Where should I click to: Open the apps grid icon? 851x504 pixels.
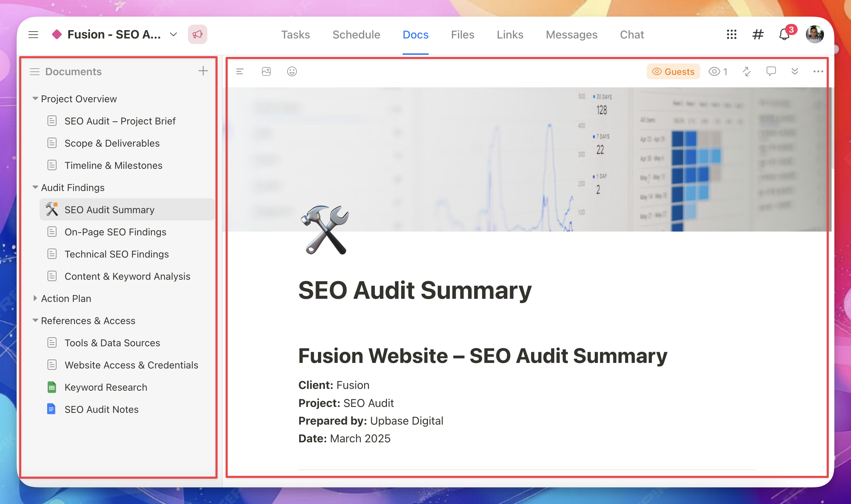click(x=731, y=35)
